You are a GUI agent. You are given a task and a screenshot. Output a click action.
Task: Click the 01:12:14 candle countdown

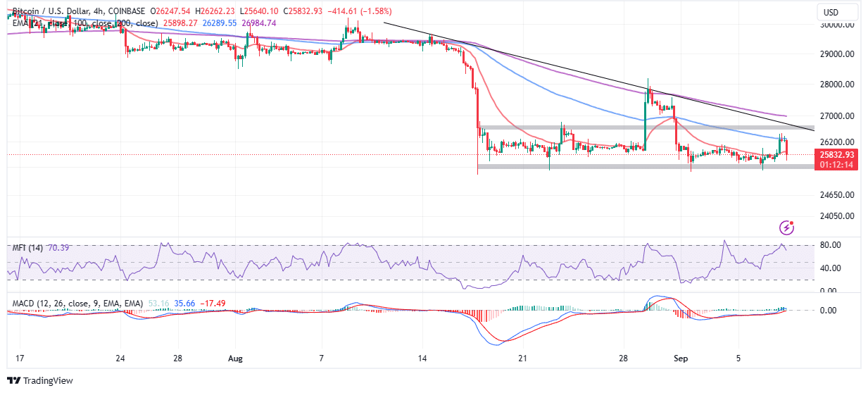836,165
